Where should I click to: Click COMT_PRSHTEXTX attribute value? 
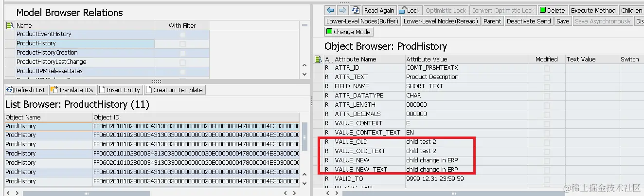pyautogui.click(x=432, y=68)
